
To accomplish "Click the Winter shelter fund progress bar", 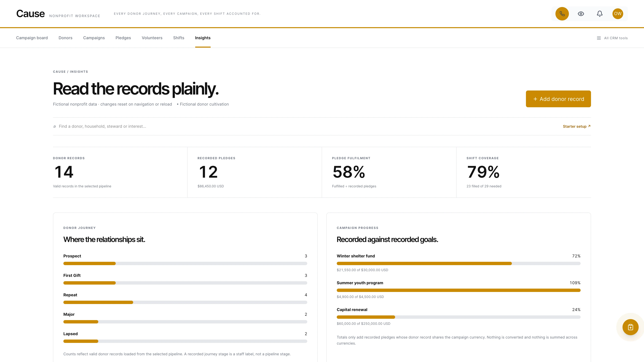I will pyautogui.click(x=459, y=264).
